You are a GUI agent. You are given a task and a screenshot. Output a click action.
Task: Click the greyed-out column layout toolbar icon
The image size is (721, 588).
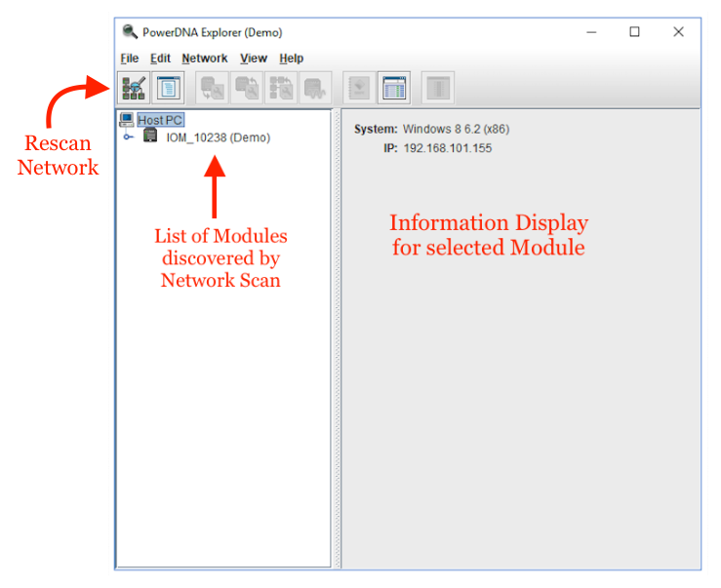pyautogui.click(x=438, y=88)
